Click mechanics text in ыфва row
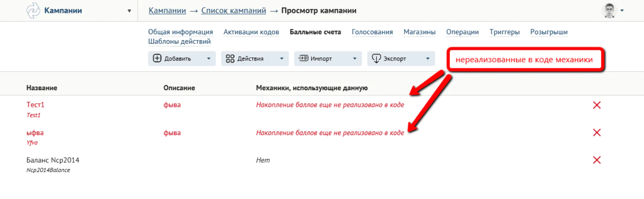The height and width of the screenshot is (199, 644). pos(330,133)
